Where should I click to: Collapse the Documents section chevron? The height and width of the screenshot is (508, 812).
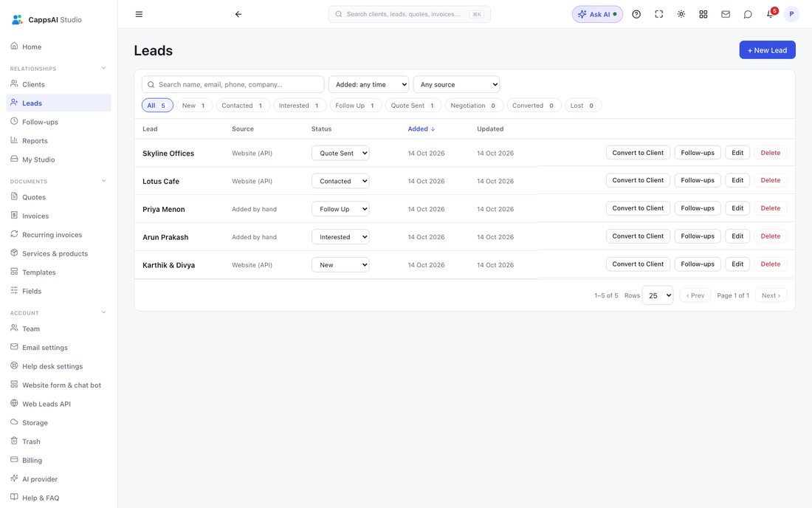[x=103, y=181]
